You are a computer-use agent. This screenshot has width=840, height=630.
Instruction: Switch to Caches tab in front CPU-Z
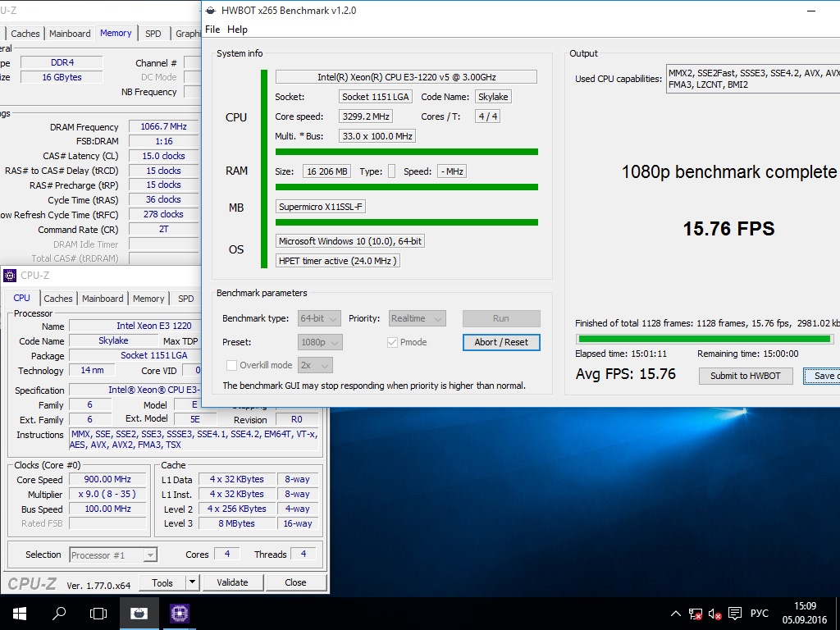tap(58, 299)
